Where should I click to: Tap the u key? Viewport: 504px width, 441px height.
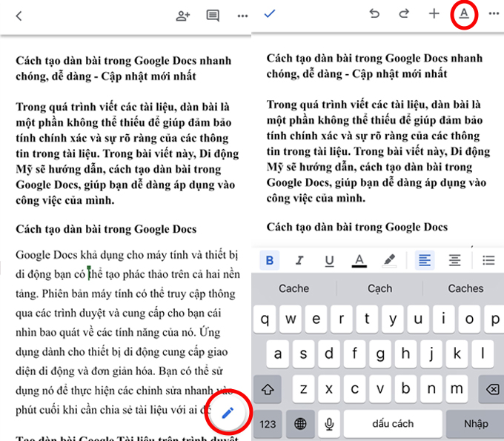(418, 319)
